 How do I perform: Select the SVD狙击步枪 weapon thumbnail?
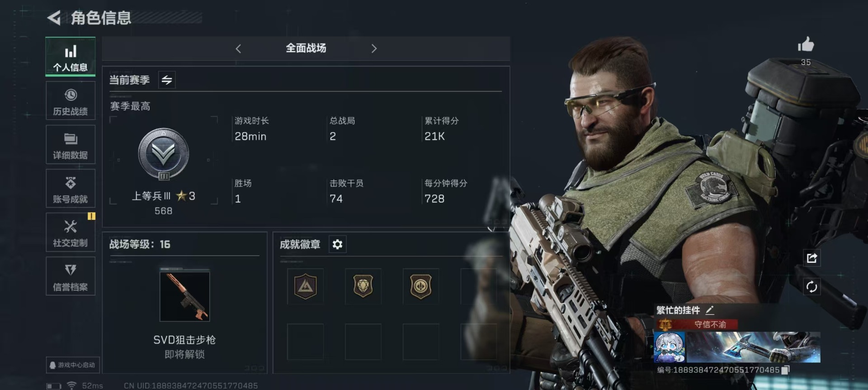(x=185, y=296)
